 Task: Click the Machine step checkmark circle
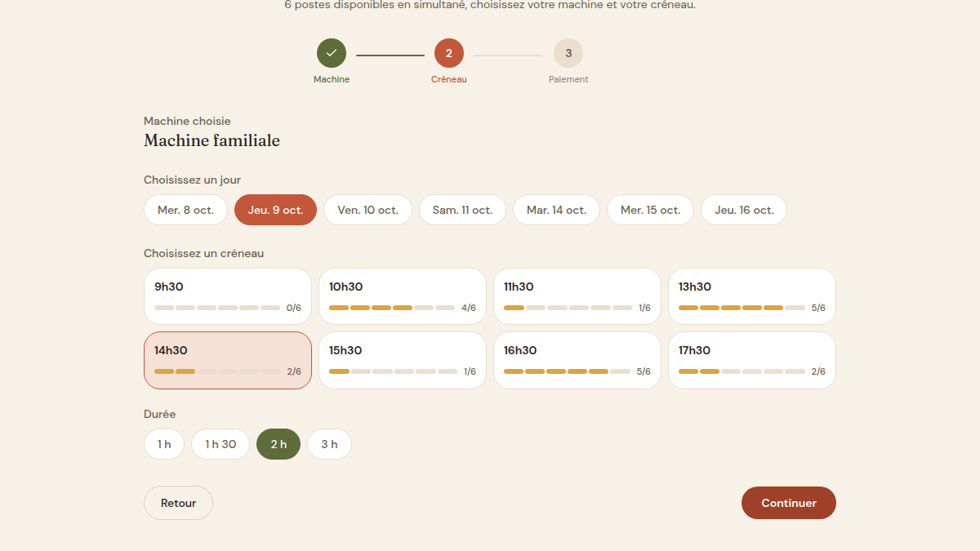coord(332,53)
